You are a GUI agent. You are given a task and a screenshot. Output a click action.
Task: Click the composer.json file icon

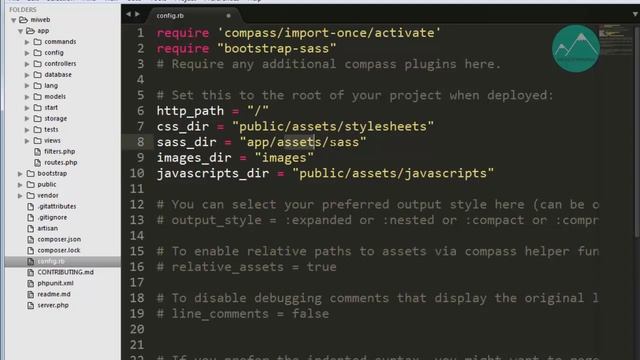tap(31, 240)
